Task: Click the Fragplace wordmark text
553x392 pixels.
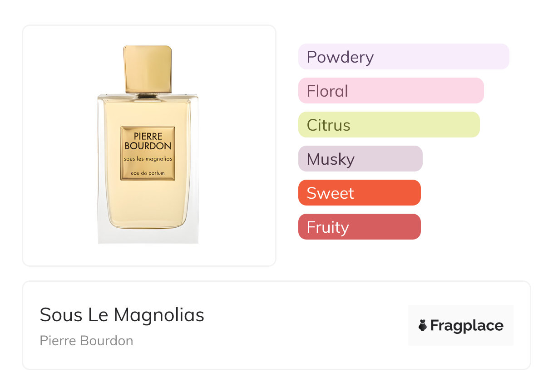Action: 467,325
